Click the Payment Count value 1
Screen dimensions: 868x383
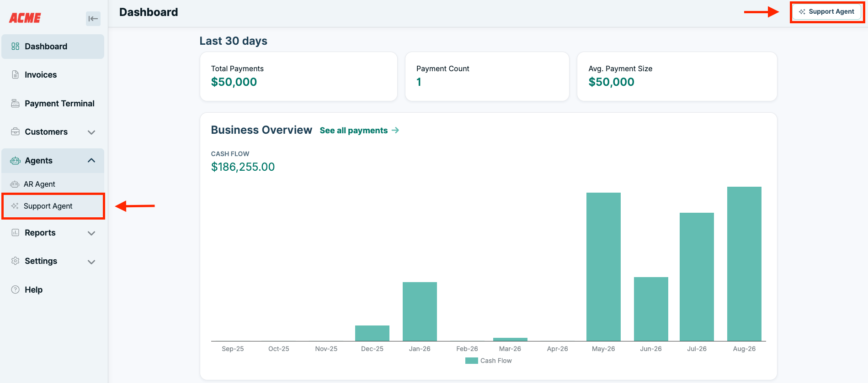pos(419,82)
